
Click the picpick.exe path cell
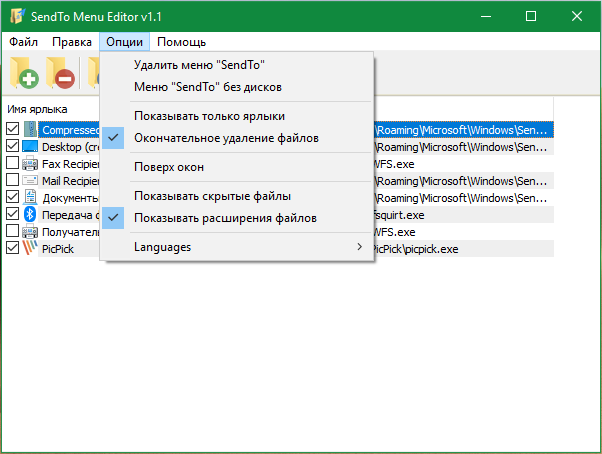pos(416,249)
